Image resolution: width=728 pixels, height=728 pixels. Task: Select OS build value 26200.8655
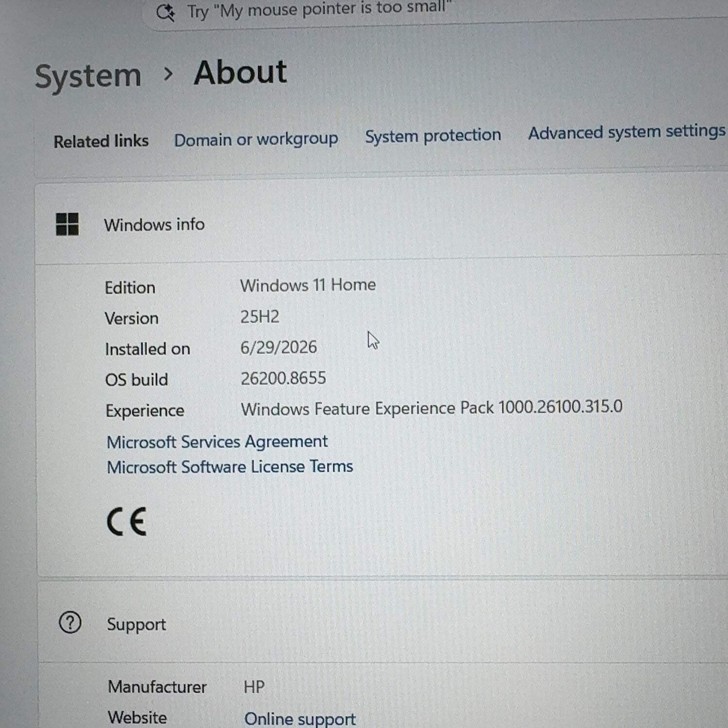click(x=283, y=379)
